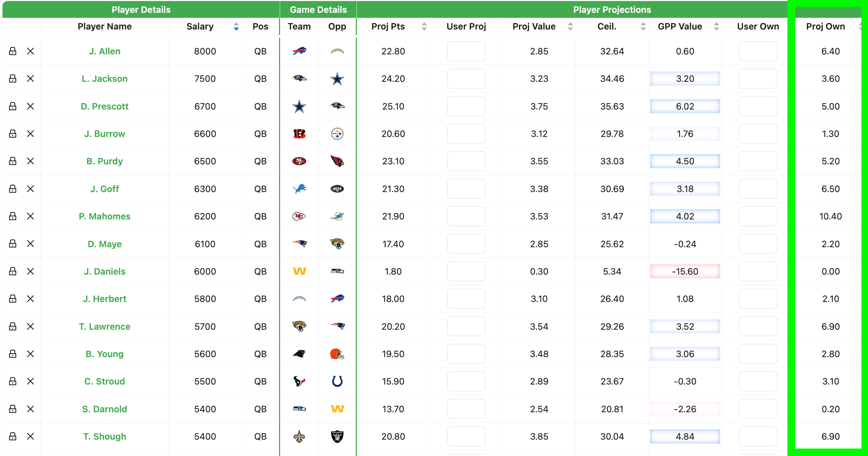This screenshot has height=456, width=868.
Task: Lock J. Daniels into lineups
Action: click(x=13, y=271)
